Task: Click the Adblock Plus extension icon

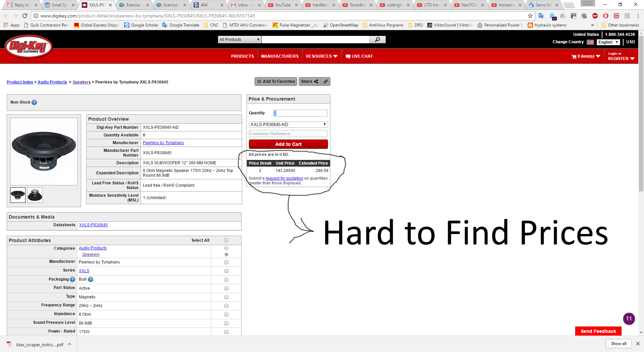Action: 595,16
